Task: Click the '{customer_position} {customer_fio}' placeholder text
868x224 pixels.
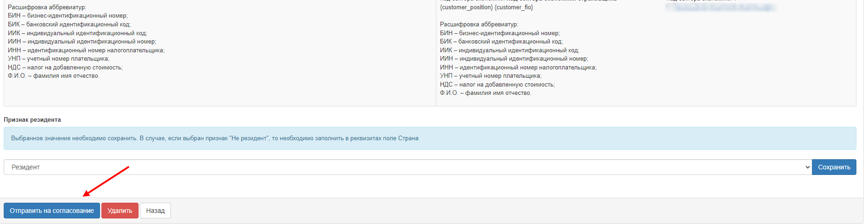Action: [486, 7]
